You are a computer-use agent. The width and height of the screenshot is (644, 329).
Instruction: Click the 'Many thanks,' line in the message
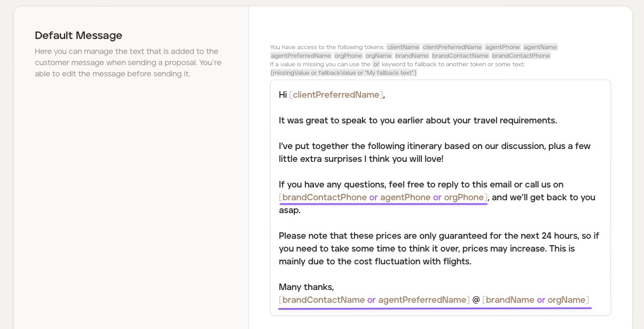click(307, 287)
